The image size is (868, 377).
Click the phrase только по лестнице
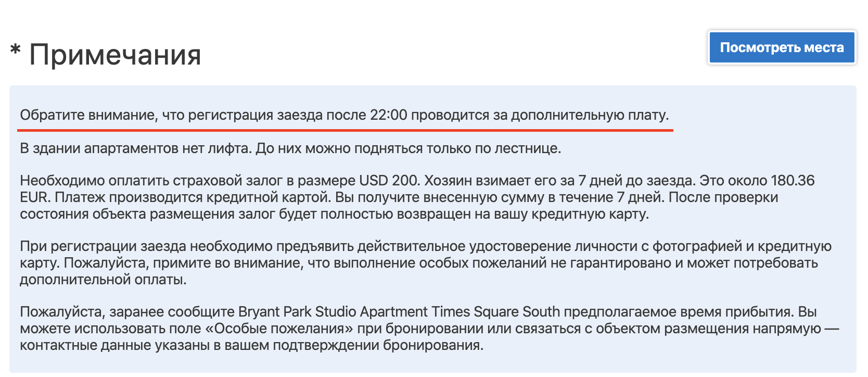[x=493, y=148]
